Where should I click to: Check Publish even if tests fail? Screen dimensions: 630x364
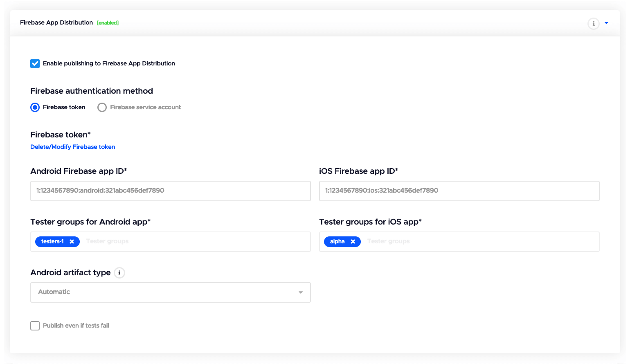point(35,326)
